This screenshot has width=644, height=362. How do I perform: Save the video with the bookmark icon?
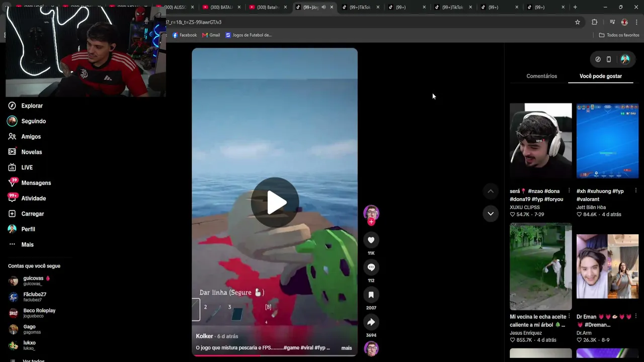pyautogui.click(x=371, y=295)
